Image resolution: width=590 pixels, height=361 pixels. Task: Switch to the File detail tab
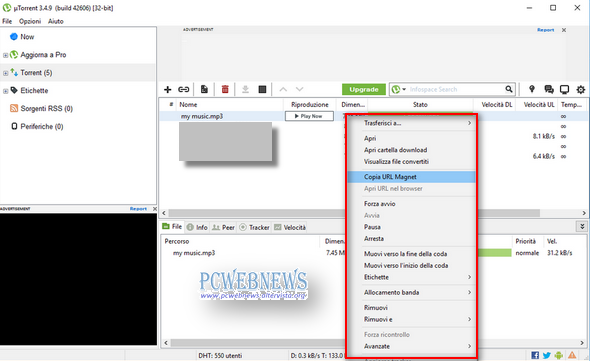click(x=172, y=227)
